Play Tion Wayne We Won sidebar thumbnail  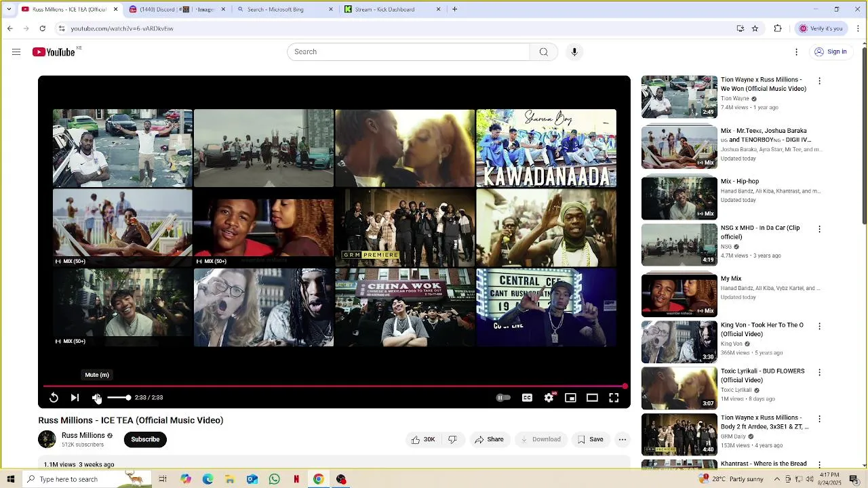(679, 96)
